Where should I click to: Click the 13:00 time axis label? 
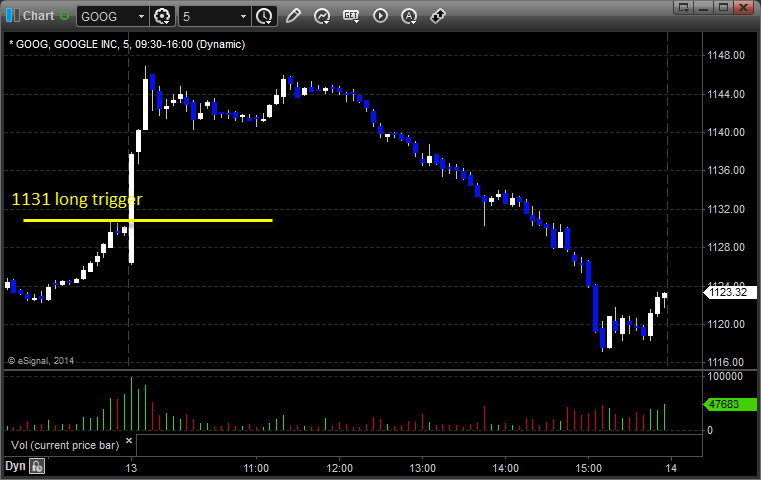point(422,468)
